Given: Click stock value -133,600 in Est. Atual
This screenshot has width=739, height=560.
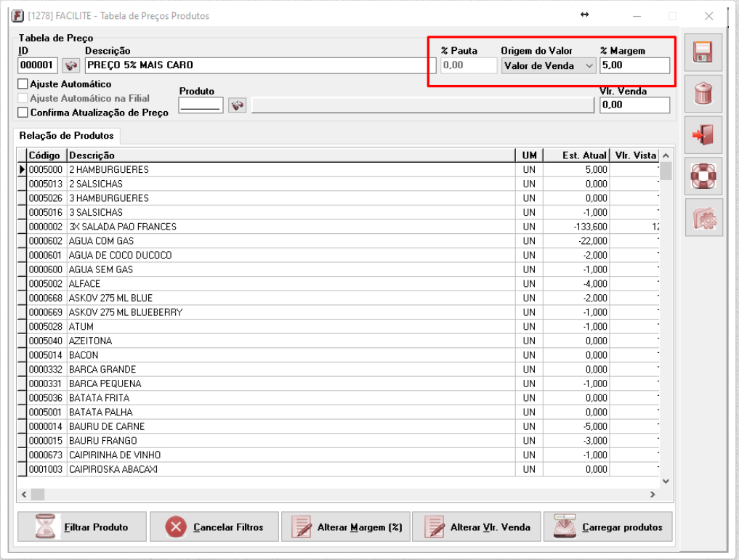Looking at the screenshot, I should (x=591, y=227).
